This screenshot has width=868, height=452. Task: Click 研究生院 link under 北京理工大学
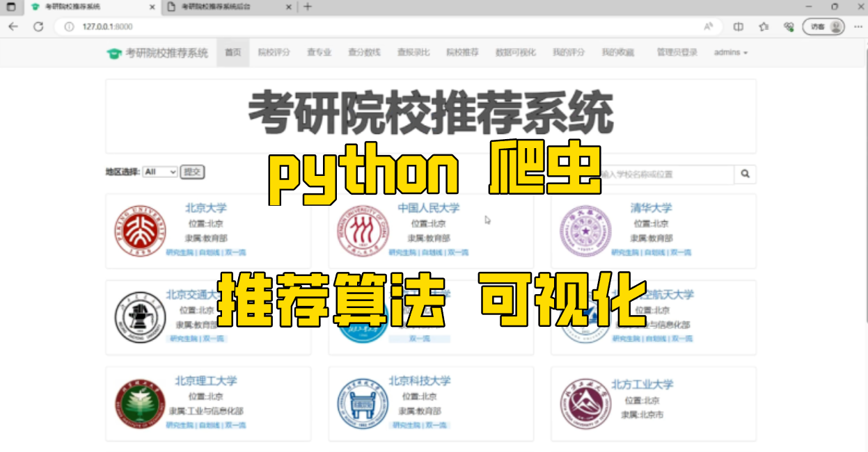pyautogui.click(x=180, y=425)
